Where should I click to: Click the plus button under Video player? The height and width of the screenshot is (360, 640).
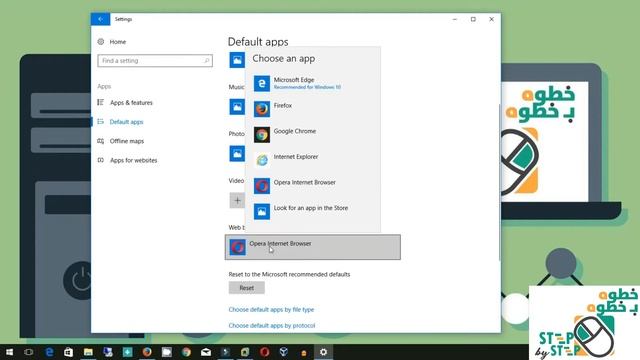pos(237,200)
